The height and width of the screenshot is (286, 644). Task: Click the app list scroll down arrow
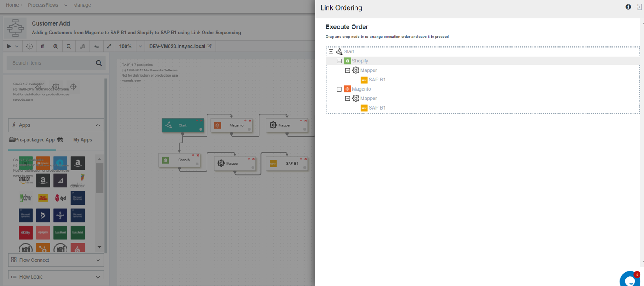100,247
